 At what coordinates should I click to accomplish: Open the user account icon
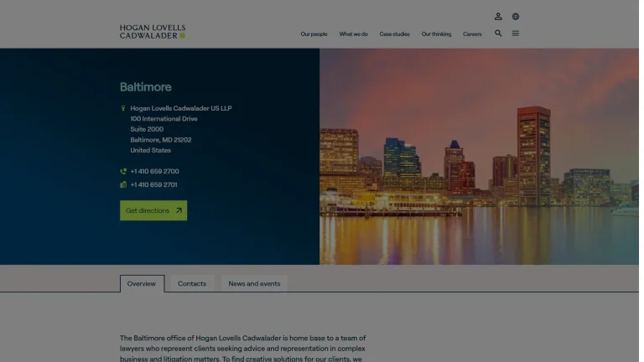pos(498,17)
